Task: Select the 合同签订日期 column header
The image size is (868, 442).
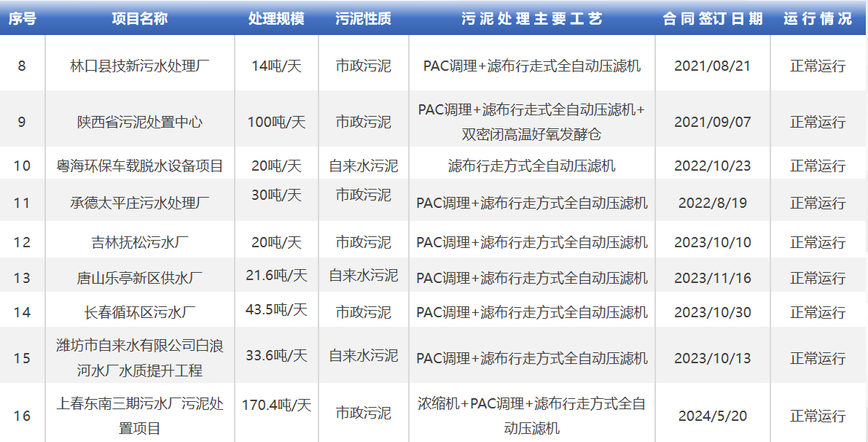Action: coord(712,18)
